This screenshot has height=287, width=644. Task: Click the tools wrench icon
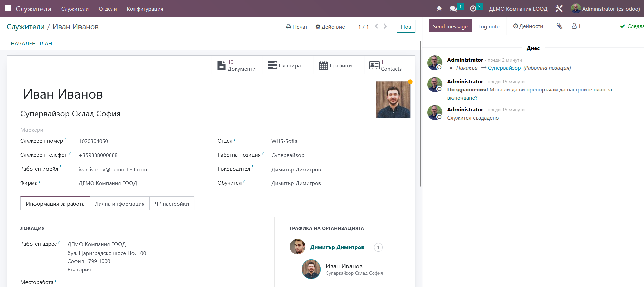click(559, 9)
